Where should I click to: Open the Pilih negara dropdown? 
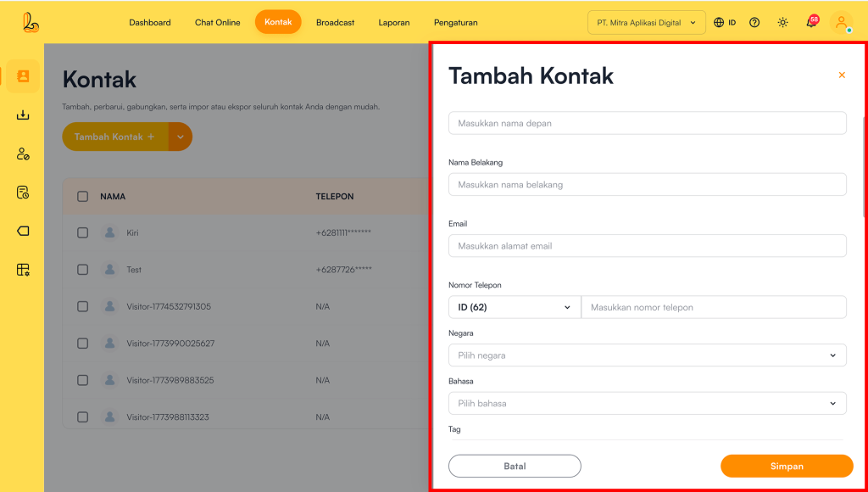647,355
